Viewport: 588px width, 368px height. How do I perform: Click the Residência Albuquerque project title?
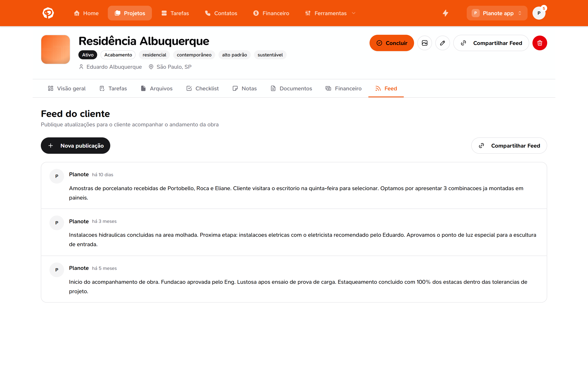(144, 41)
